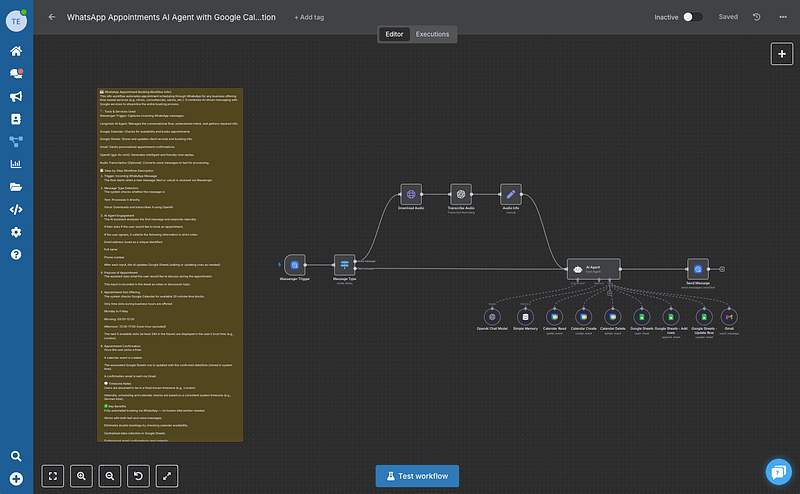Fit the workflow to view
This screenshot has width=800, height=494.
[53, 476]
